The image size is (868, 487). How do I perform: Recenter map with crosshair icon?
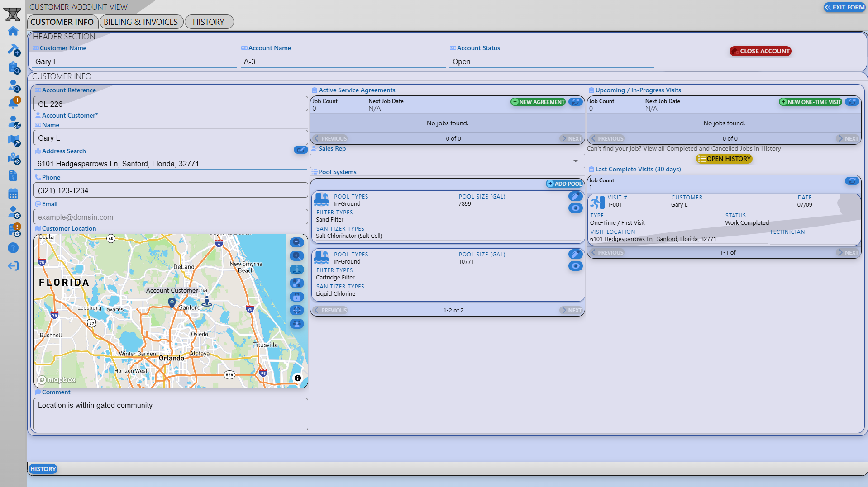(296, 310)
